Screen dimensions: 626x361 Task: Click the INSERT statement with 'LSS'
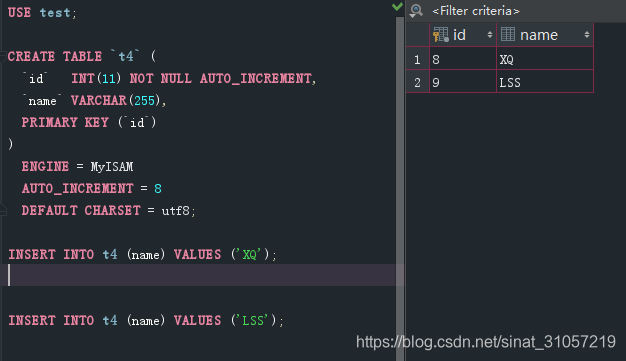pos(146,320)
